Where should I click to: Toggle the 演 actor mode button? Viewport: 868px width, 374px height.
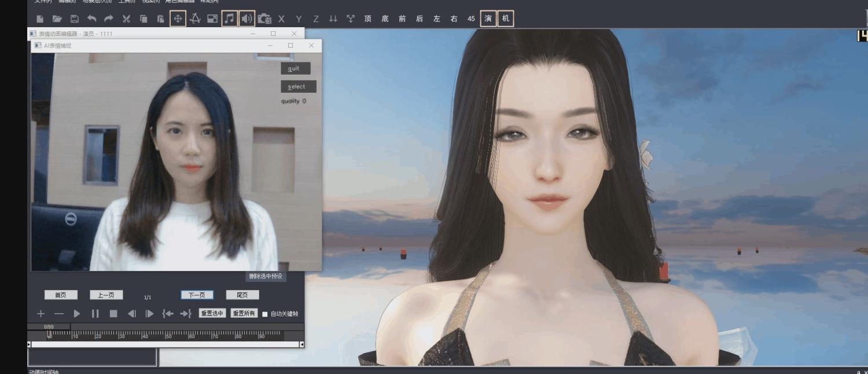tap(488, 19)
